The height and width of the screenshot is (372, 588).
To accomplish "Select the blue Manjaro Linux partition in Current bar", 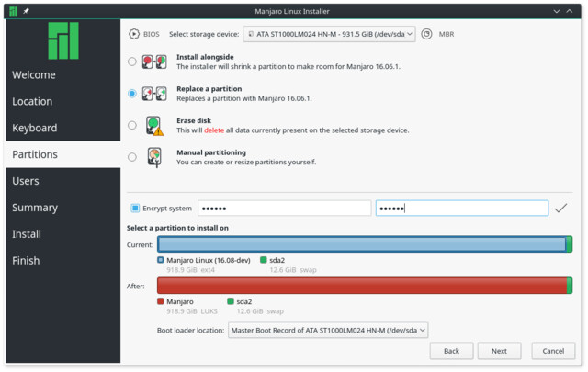I will 362,244.
